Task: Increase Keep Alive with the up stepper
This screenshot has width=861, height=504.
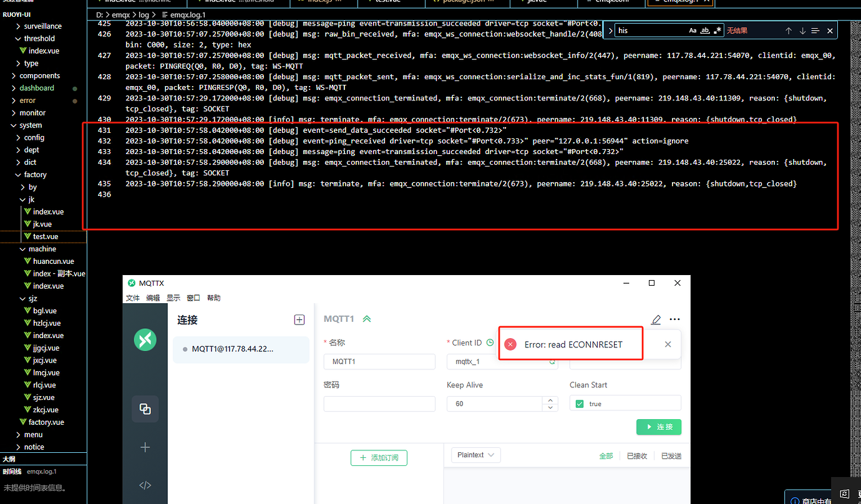Action: [550, 400]
